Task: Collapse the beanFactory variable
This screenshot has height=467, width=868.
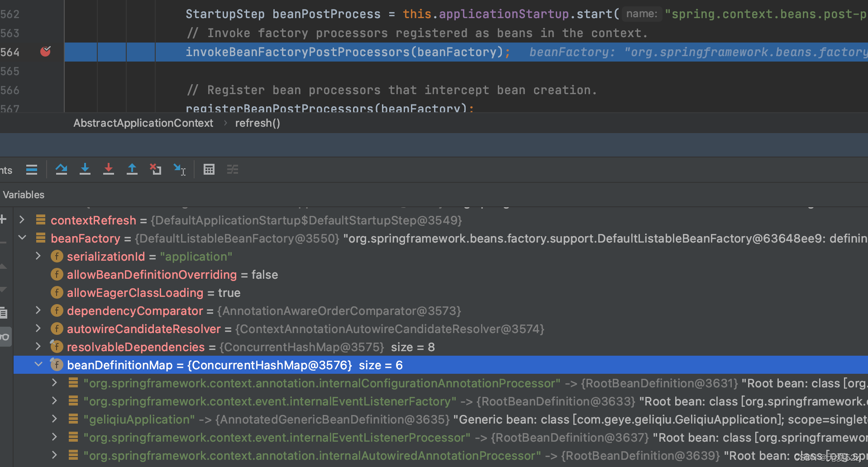Action: point(22,238)
